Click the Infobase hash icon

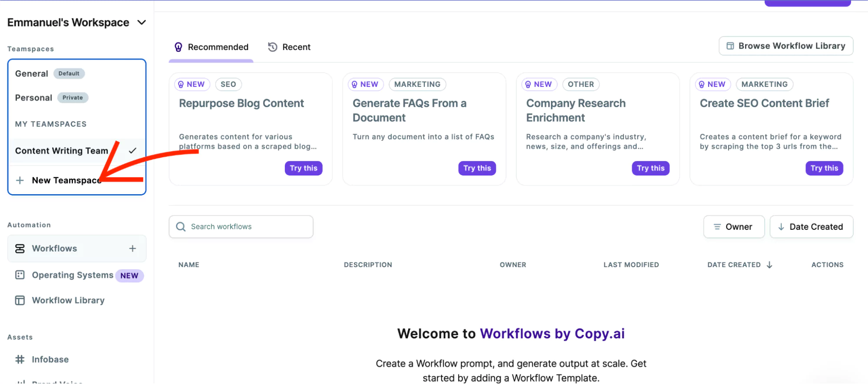(x=20, y=359)
